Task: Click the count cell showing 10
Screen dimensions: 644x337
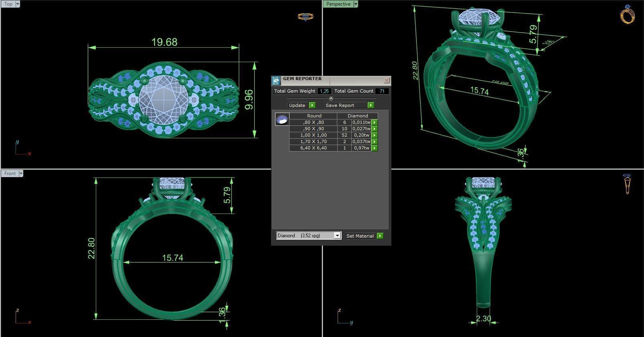Action: [344, 129]
